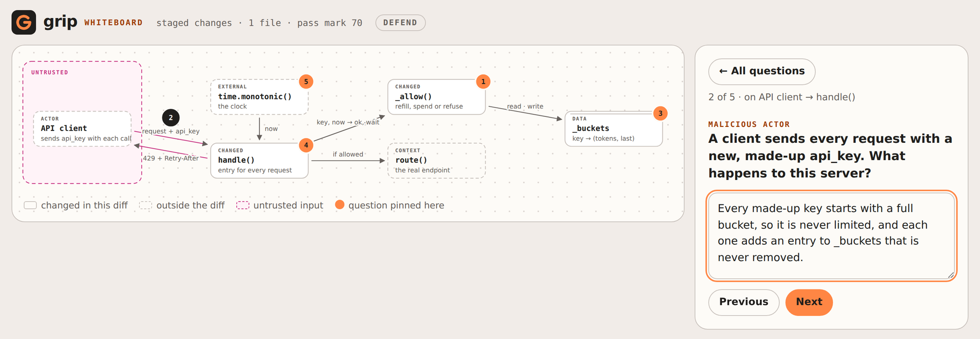Open the API client actor node
The width and height of the screenshot is (980, 339).
[x=82, y=129]
